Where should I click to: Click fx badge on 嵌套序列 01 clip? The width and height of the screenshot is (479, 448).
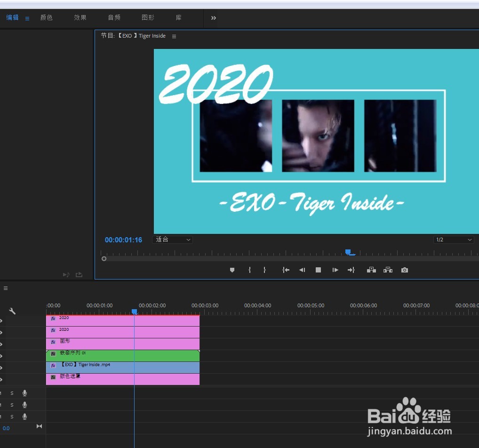point(53,353)
